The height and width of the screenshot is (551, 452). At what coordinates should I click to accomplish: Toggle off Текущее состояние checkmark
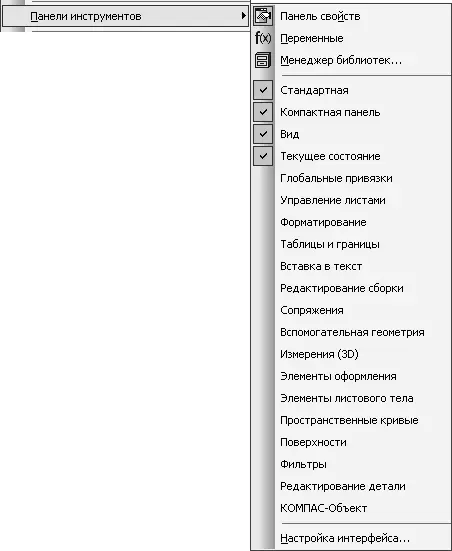(263, 156)
